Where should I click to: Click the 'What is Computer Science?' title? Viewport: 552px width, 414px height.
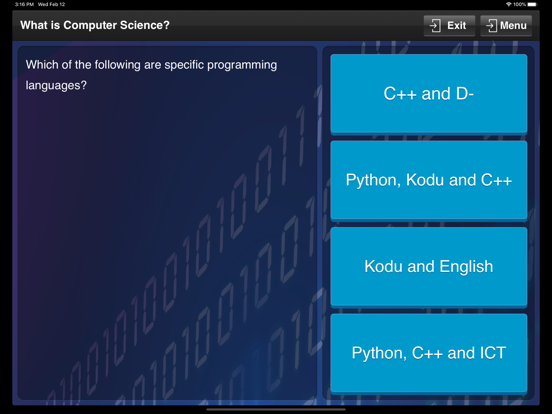(95, 25)
